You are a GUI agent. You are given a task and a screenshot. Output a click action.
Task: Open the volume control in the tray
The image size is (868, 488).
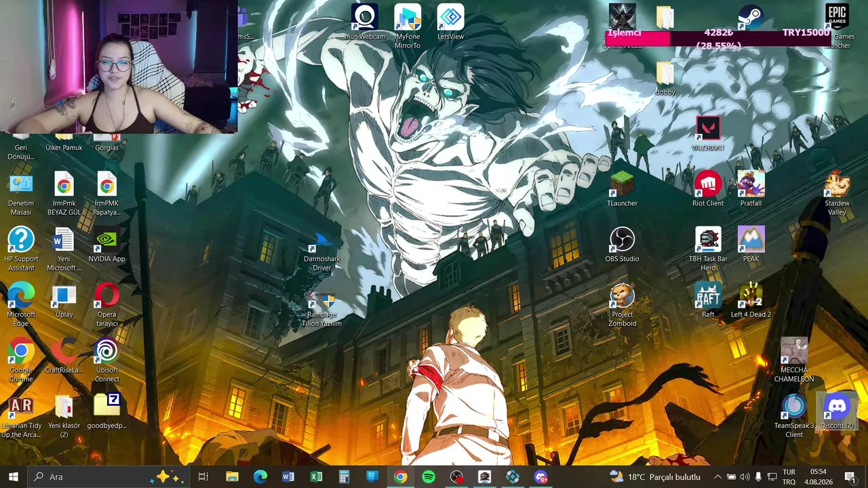tap(745, 476)
